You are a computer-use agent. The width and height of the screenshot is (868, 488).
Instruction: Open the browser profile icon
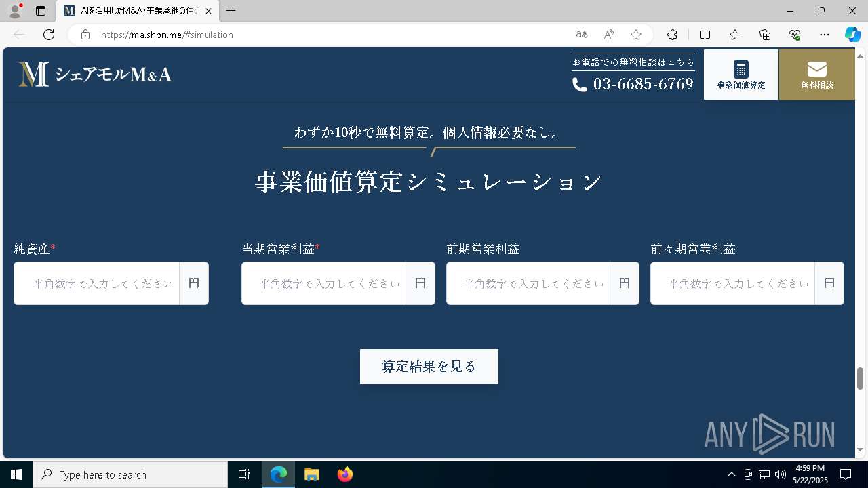15,11
